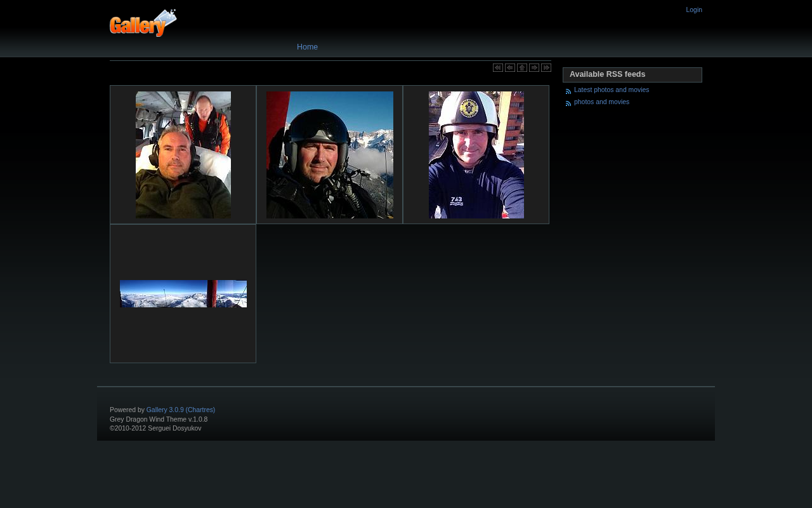Open Latest photos and movies feed link

coord(611,90)
